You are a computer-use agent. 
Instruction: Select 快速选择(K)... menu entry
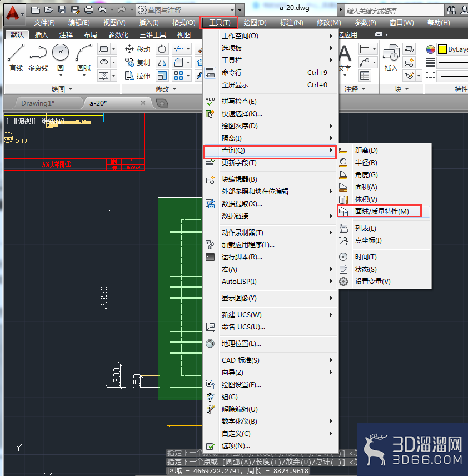270,113
